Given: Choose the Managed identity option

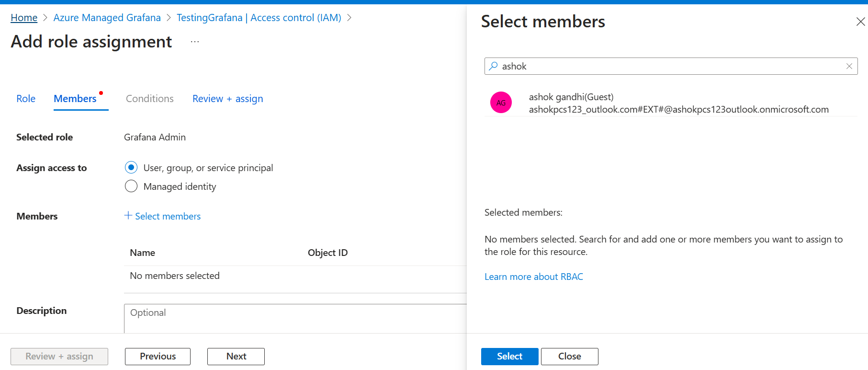Looking at the screenshot, I should click(x=131, y=186).
